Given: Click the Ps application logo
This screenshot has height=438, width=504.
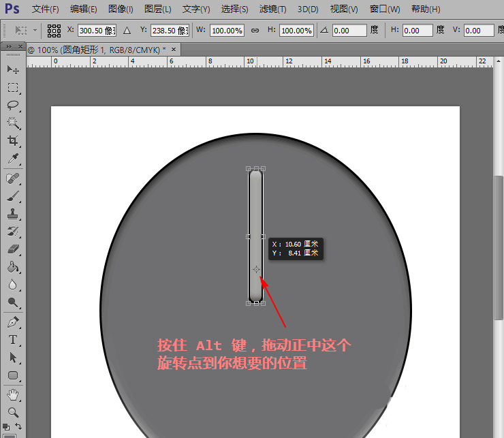Looking at the screenshot, I should (x=12, y=9).
